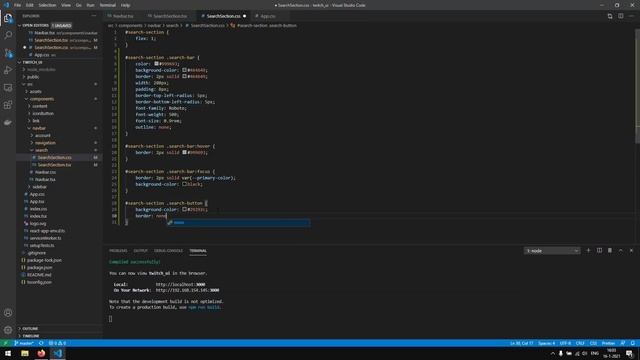Click the CSS language mode in status bar

click(593, 343)
